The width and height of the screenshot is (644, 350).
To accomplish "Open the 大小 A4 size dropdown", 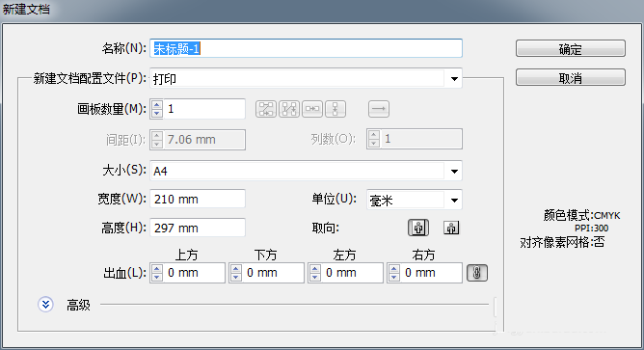I will 454,171.
